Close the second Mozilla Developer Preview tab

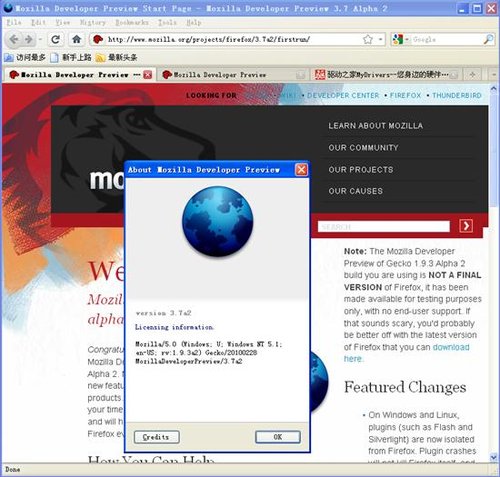coord(301,75)
